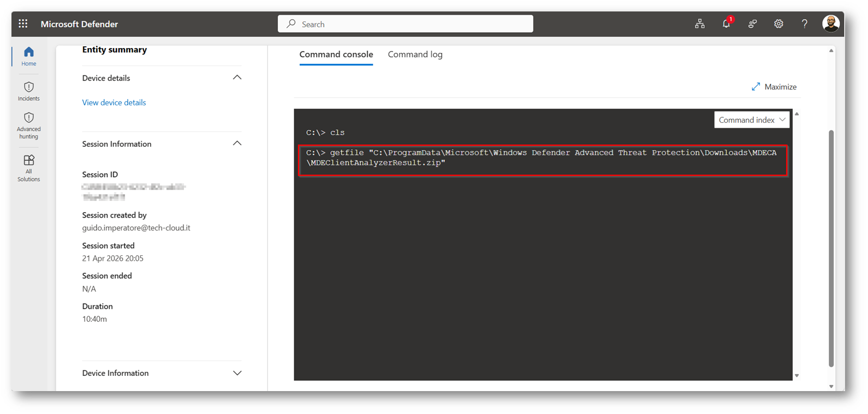The image size is (868, 414).
Task: Open the Command index dropdown
Action: (752, 120)
